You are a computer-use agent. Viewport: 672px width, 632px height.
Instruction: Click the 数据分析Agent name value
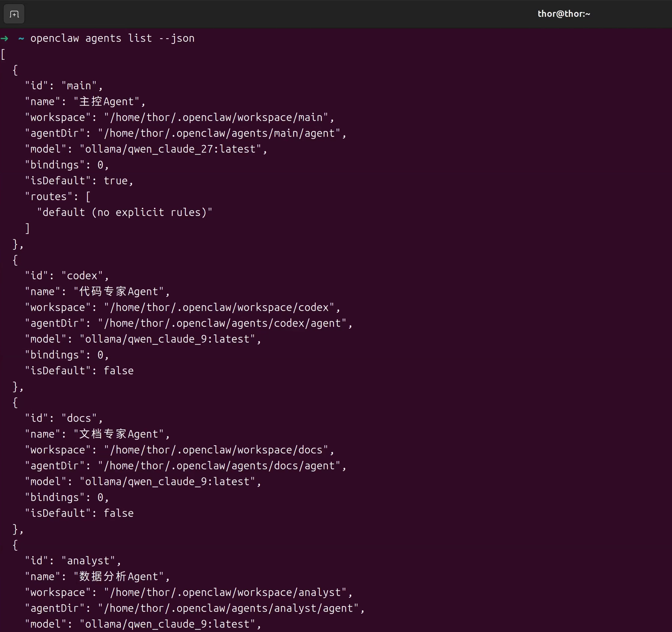tap(119, 577)
